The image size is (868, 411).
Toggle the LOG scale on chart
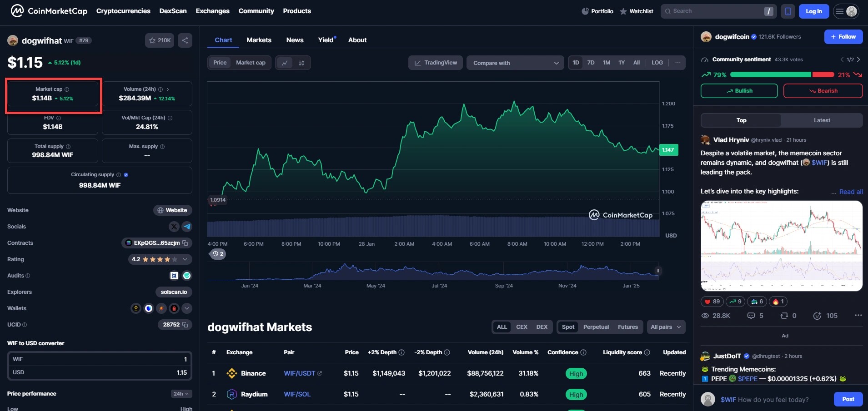point(657,63)
